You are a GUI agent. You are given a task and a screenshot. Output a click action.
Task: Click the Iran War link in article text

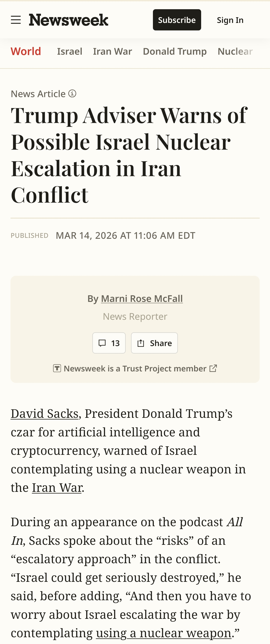[57, 488]
